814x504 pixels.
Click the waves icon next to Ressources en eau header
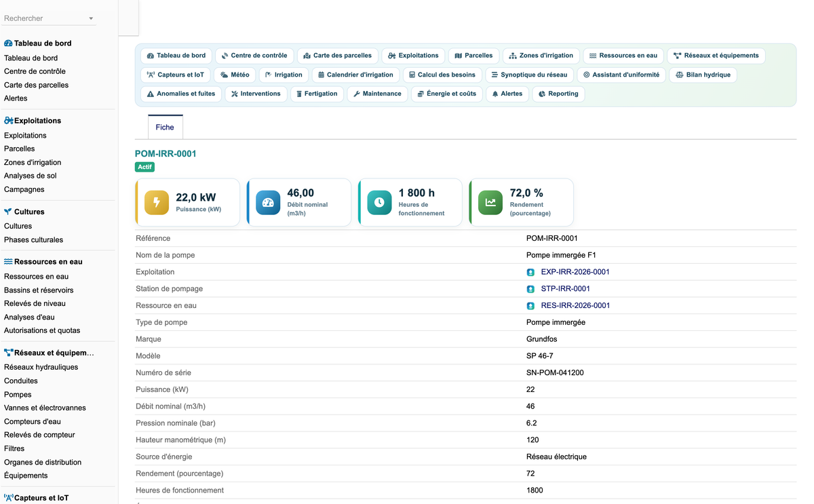click(x=8, y=261)
